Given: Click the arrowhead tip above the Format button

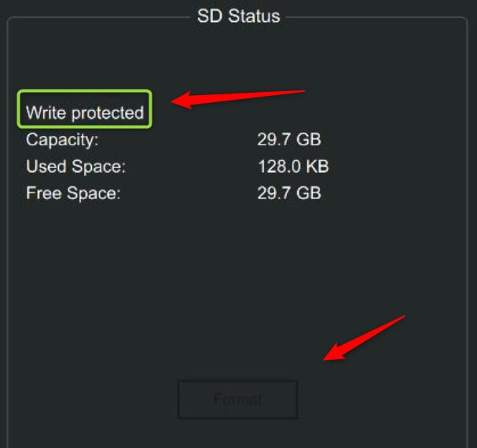Looking at the screenshot, I should click(325, 359).
